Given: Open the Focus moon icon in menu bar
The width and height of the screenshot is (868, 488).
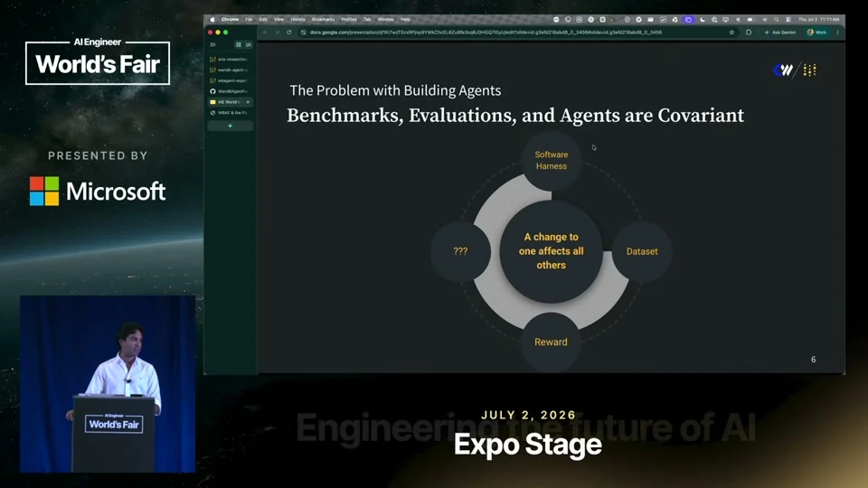Looking at the screenshot, I should 702,19.
